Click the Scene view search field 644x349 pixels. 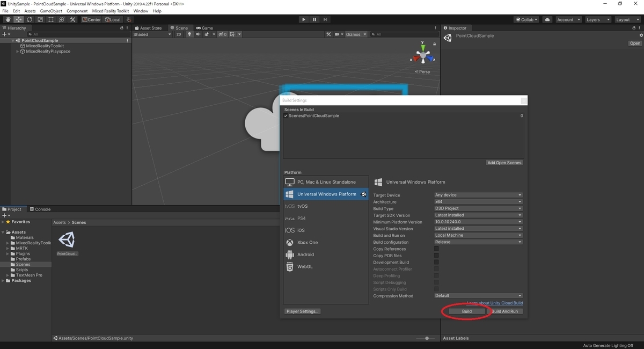[x=404, y=34]
